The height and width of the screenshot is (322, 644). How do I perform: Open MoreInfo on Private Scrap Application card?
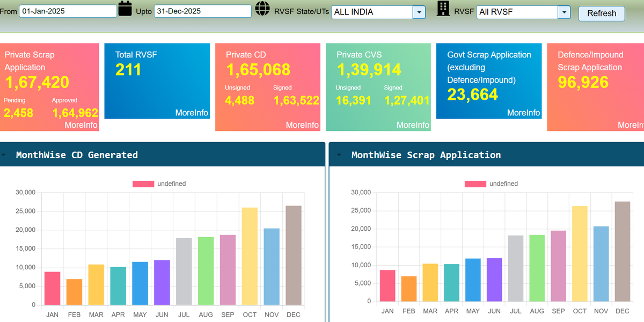click(x=81, y=125)
